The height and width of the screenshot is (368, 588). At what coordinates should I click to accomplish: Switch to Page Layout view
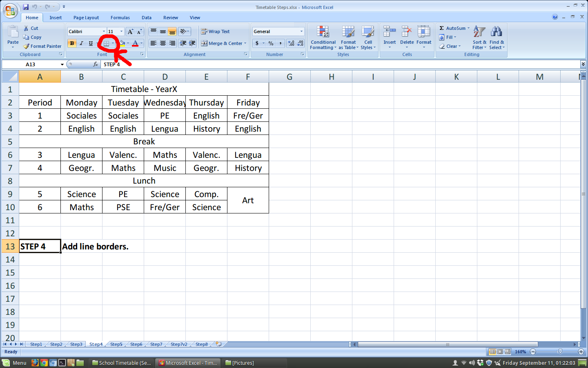click(x=500, y=352)
